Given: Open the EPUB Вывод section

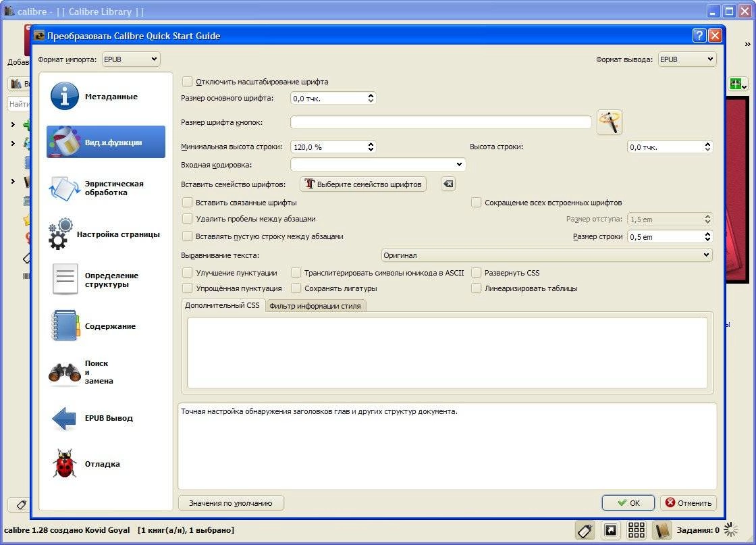Looking at the screenshot, I should coord(105,417).
